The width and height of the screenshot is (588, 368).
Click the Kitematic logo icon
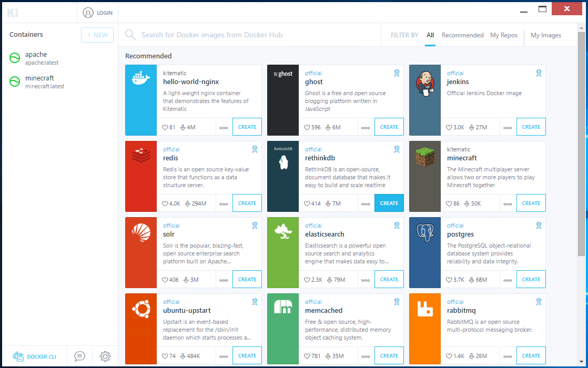pyautogui.click(x=13, y=13)
